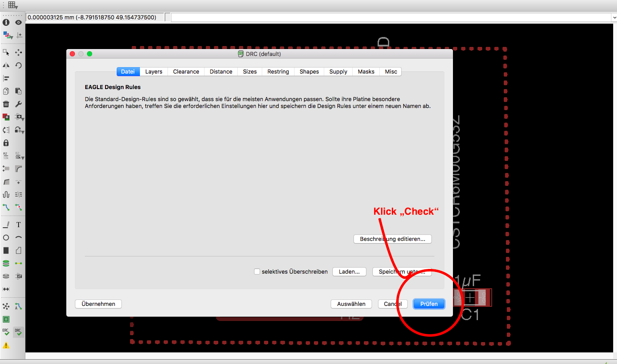The image size is (617, 364).
Task: Select the Line draw tool
Action: [x=6, y=225]
